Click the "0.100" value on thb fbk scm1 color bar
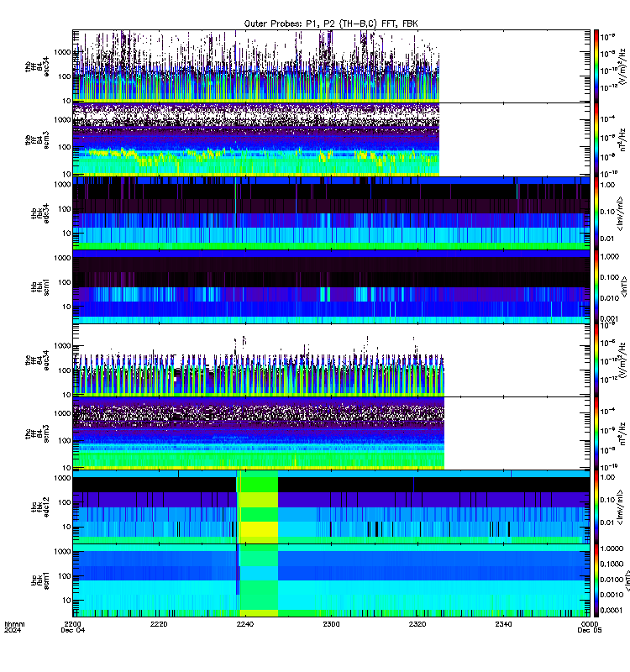This screenshot has width=630, height=672. tap(610, 277)
